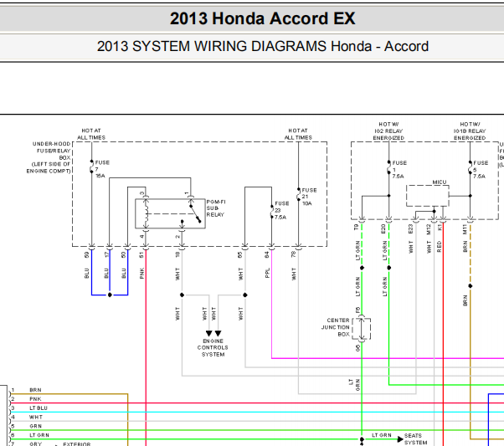The image size is (504, 446).
Task: Click the 'PGM-FI SUB RELAY' label
Action: pyautogui.click(x=216, y=208)
